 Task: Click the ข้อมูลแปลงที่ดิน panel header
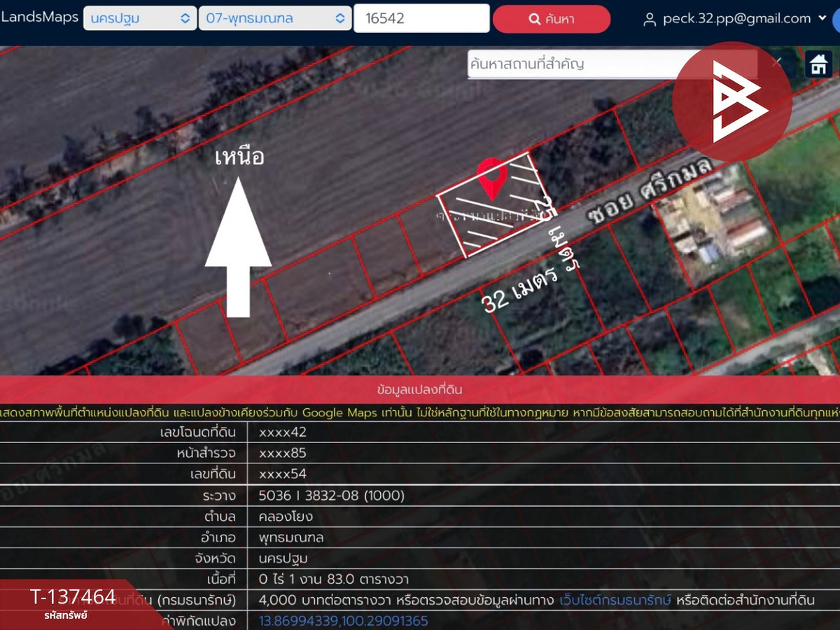420,389
